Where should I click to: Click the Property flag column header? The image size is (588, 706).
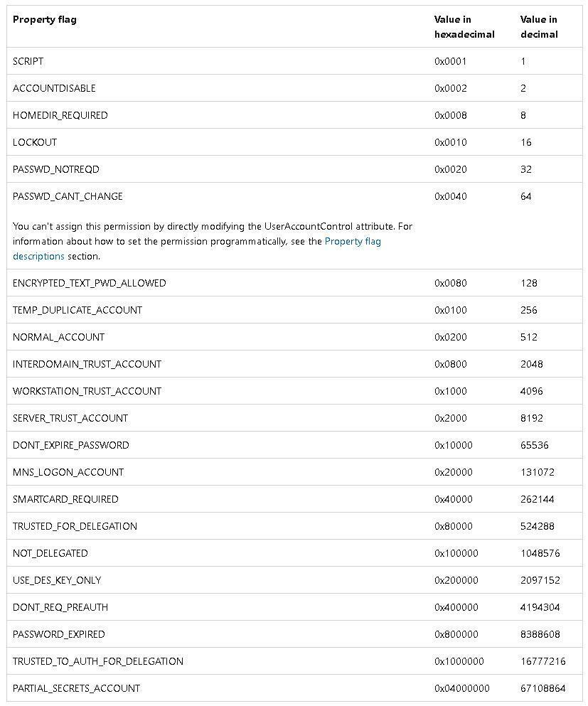tap(44, 19)
